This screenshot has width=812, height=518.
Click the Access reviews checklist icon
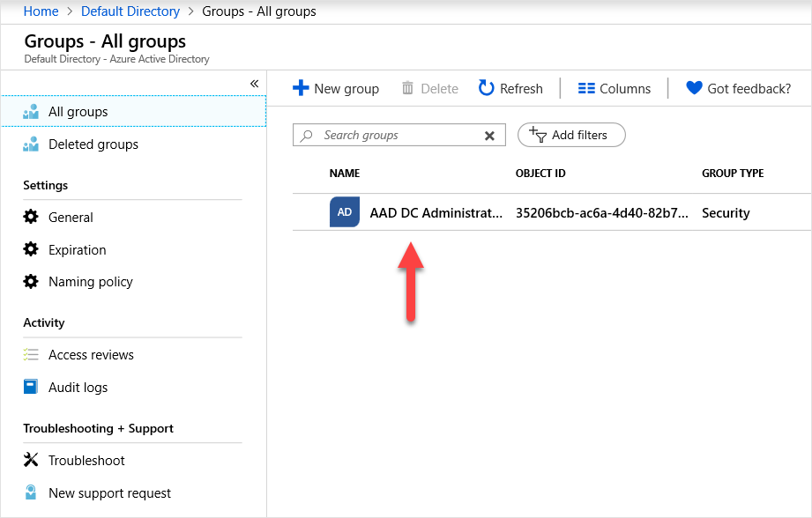point(31,354)
